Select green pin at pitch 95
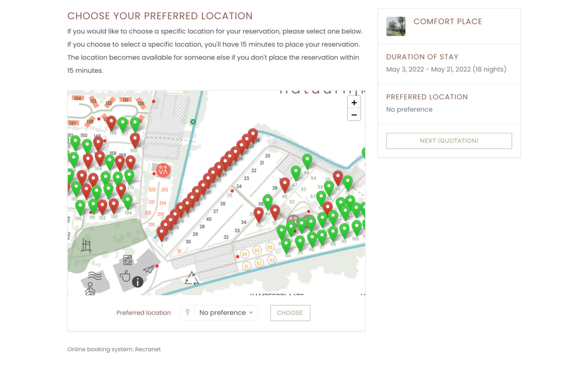588x368 pixels. click(x=300, y=242)
